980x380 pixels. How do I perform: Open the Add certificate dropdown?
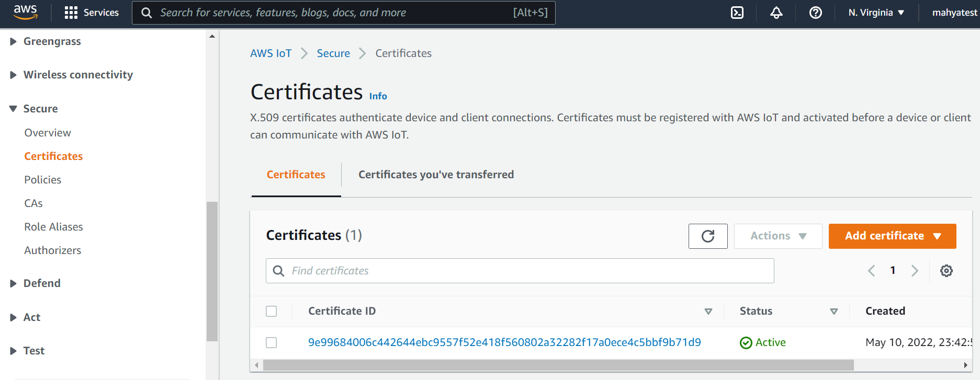coord(892,236)
